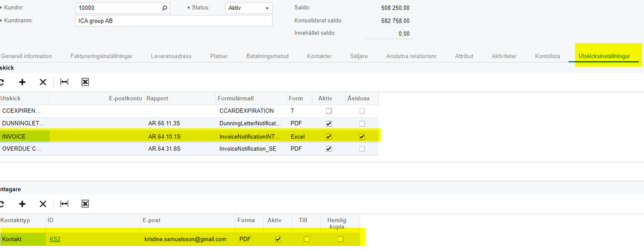Image resolution: width=644 pixels, height=251 pixels.
Task: Add a new recipient row in Mottagare
Action: [x=22, y=204]
